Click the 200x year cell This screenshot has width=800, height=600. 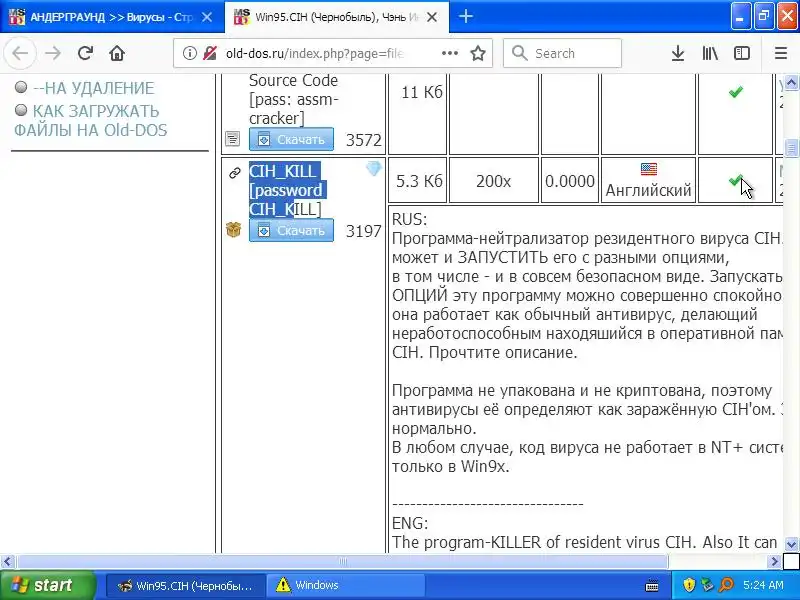[x=493, y=181]
